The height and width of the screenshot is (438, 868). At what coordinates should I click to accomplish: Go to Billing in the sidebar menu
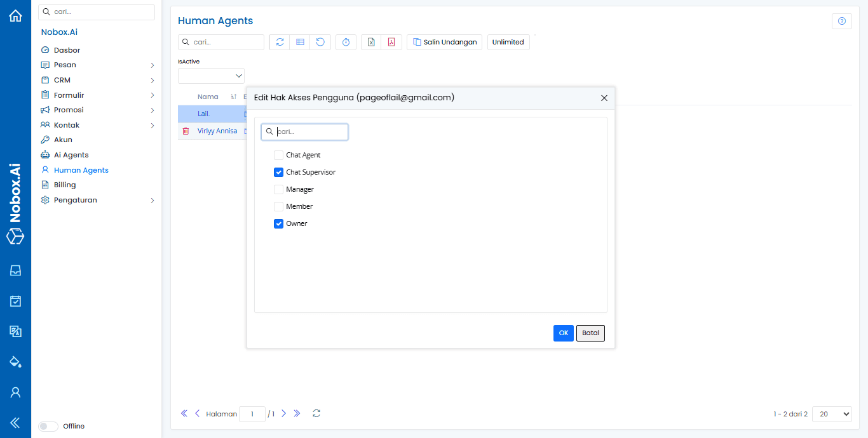(x=65, y=185)
